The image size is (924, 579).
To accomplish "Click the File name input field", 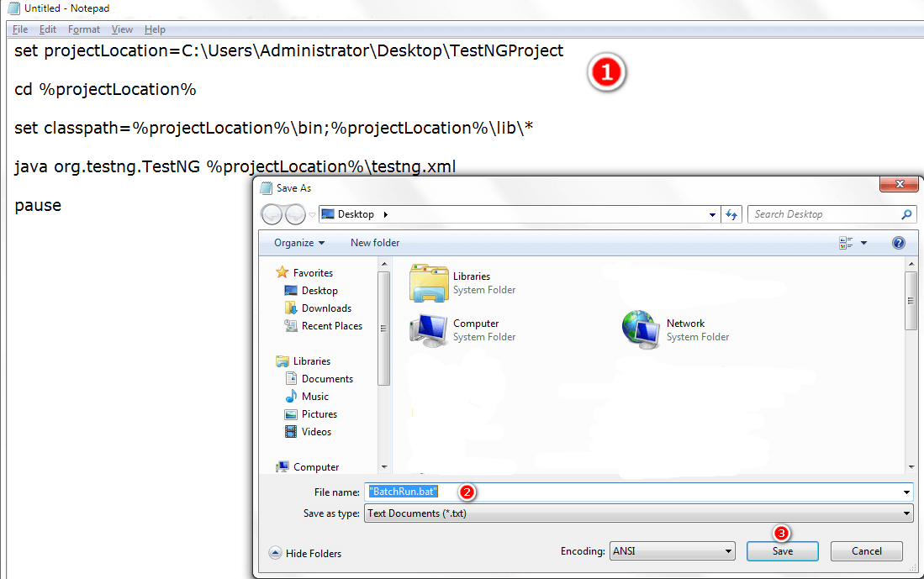I will click(x=589, y=492).
